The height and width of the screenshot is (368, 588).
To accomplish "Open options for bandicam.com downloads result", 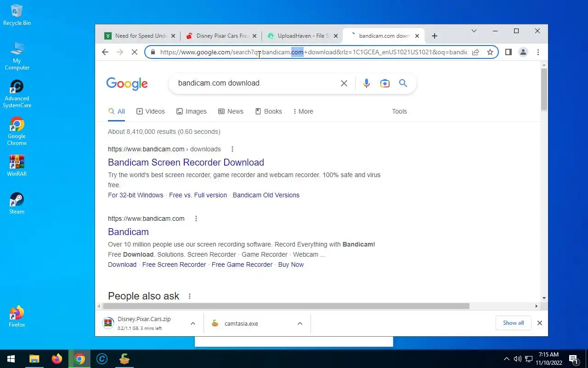I will 232,149.
